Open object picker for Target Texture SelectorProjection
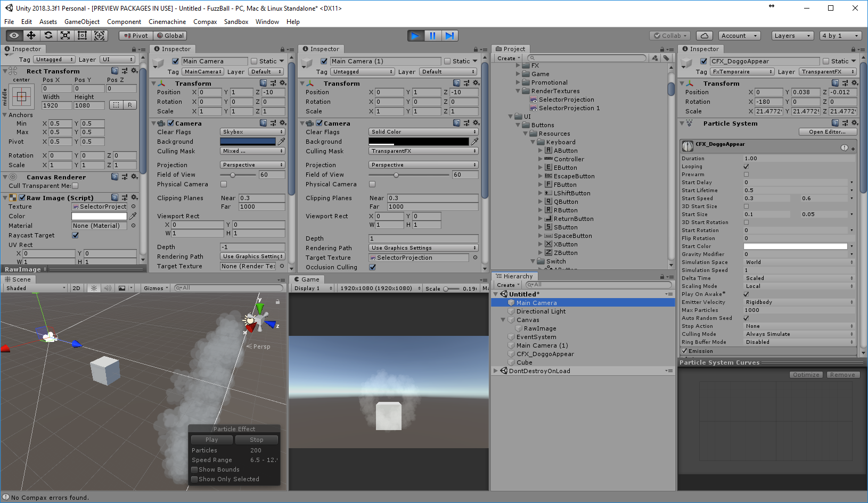The width and height of the screenshot is (868, 503). point(475,258)
